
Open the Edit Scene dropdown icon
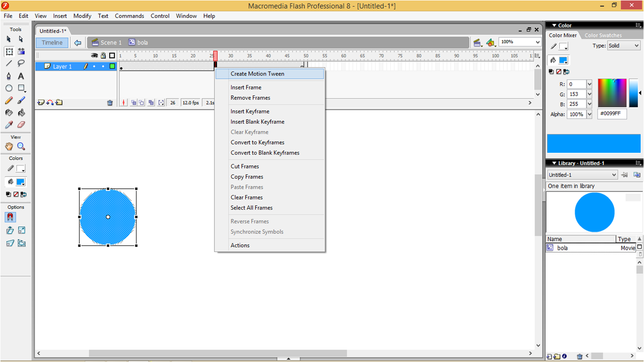477,43
